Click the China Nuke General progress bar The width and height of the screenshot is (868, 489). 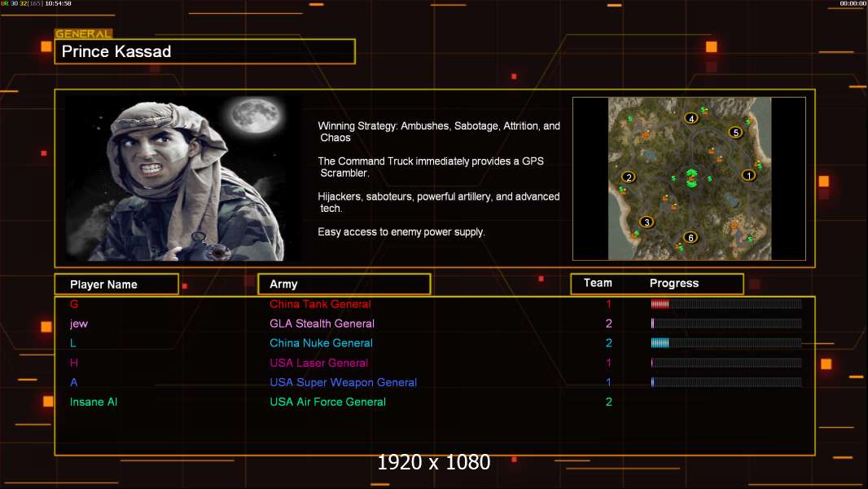coord(726,343)
